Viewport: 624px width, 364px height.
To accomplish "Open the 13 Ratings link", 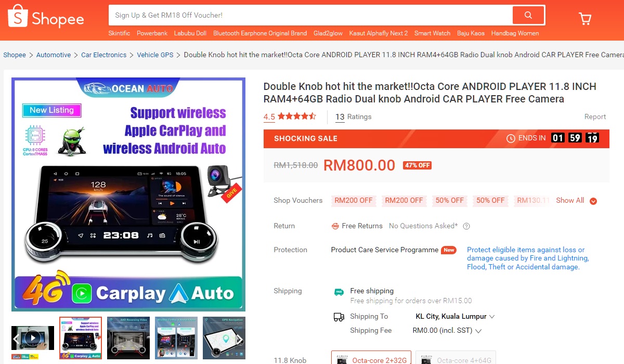I will pos(353,116).
